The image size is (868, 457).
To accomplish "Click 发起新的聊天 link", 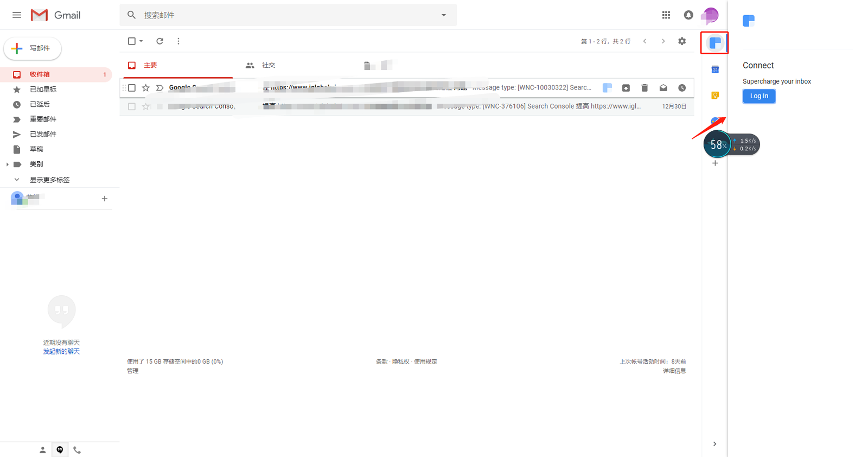I will click(61, 352).
